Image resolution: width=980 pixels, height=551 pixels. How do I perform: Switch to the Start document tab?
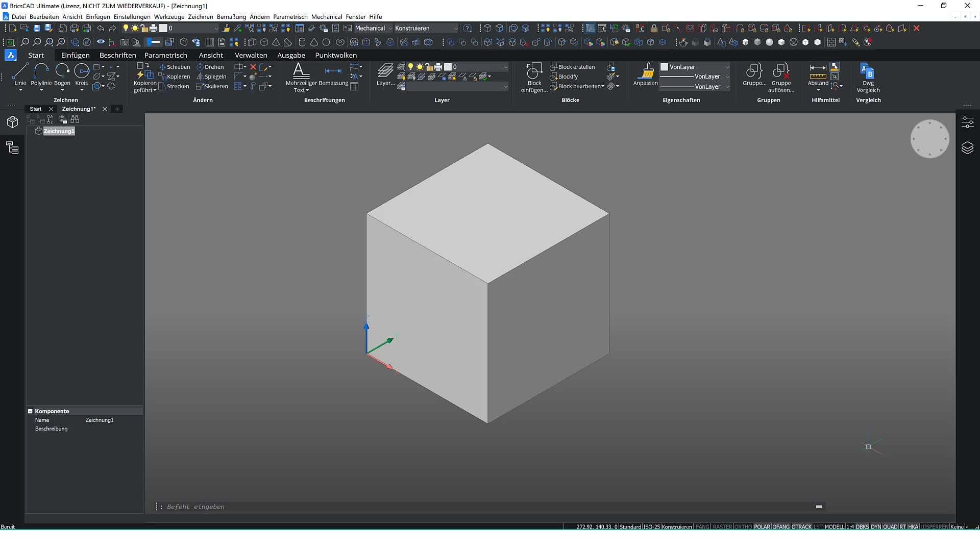[35, 109]
